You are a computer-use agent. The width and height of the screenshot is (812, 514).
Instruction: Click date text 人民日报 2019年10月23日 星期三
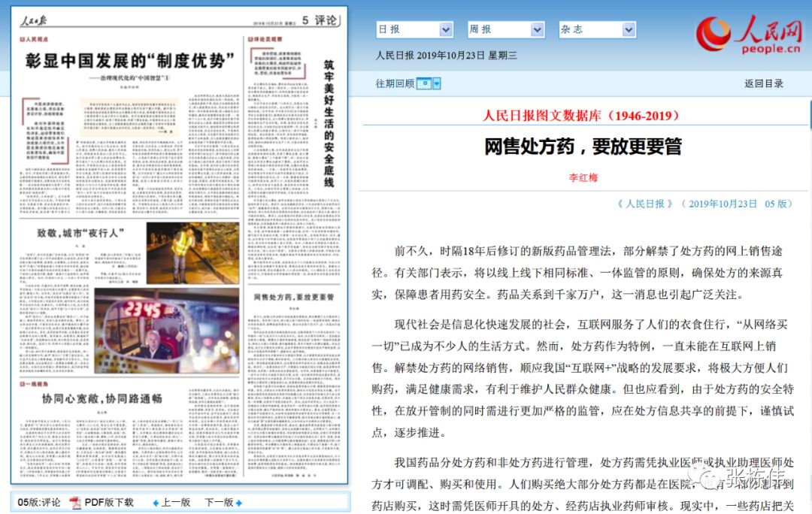[447, 56]
